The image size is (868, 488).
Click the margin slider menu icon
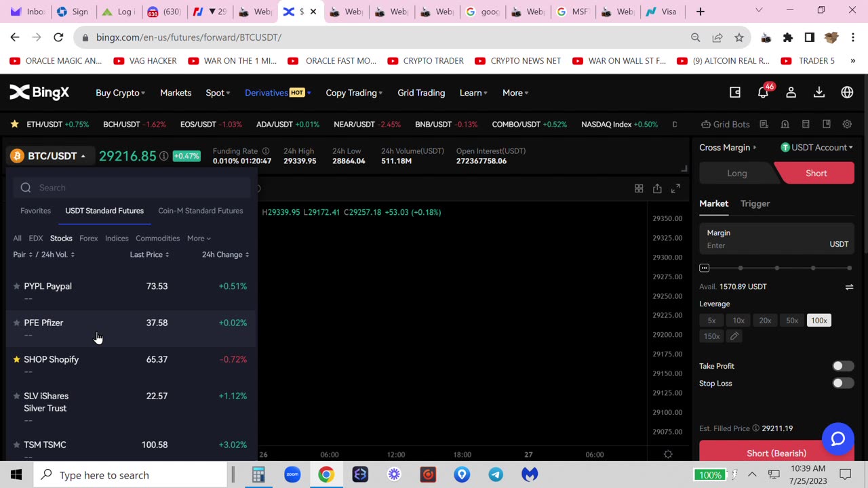(x=705, y=268)
